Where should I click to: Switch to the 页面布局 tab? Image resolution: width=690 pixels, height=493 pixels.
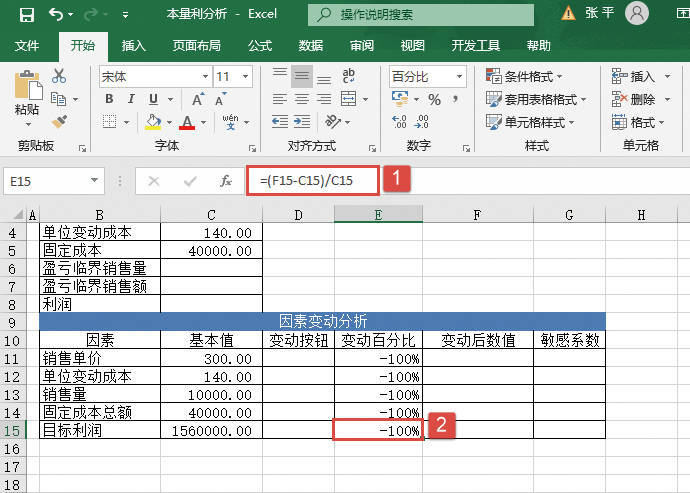[197, 45]
